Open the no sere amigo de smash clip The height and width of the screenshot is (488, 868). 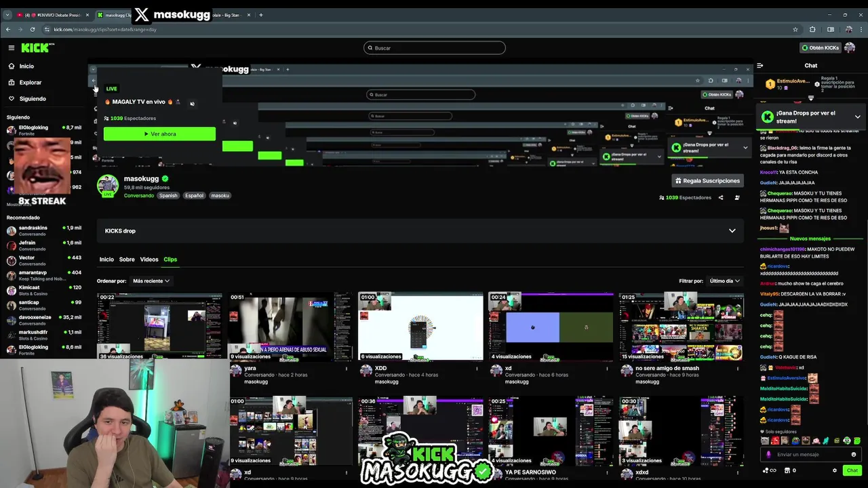point(681,327)
